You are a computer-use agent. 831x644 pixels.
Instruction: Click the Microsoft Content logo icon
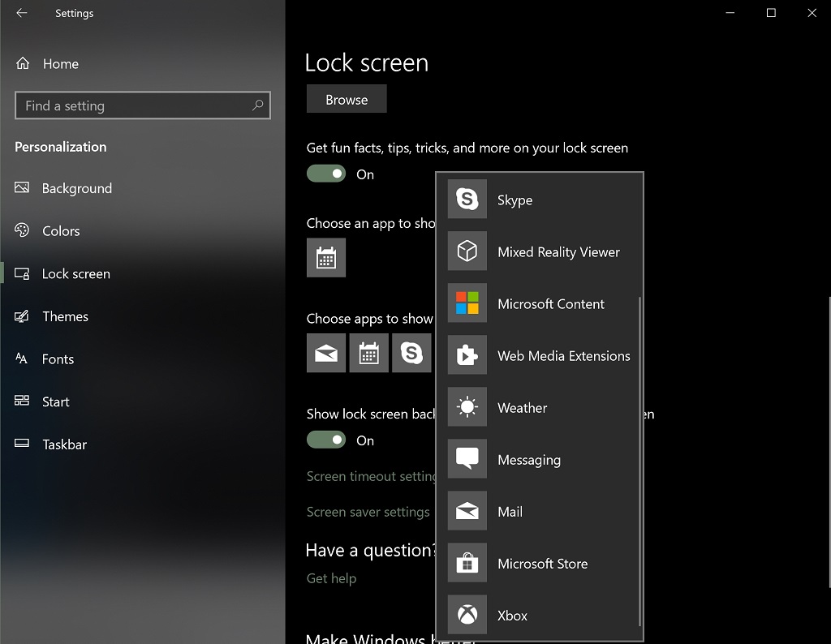click(x=467, y=303)
